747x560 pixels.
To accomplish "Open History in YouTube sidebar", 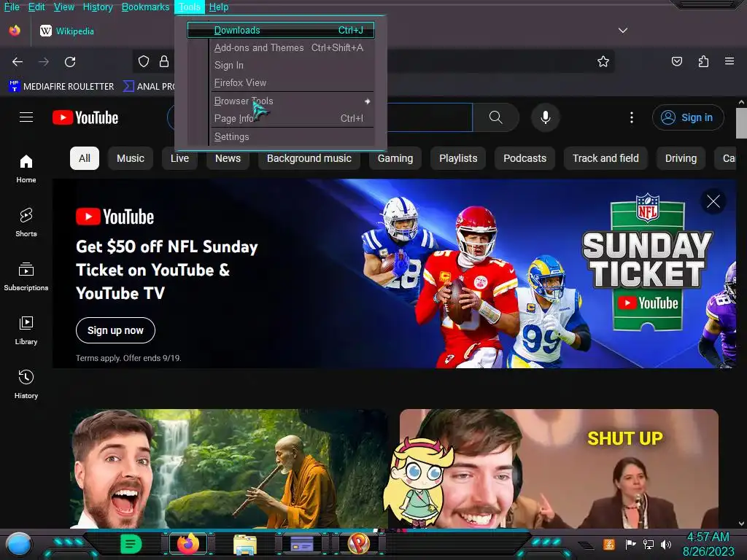I will 26,384.
